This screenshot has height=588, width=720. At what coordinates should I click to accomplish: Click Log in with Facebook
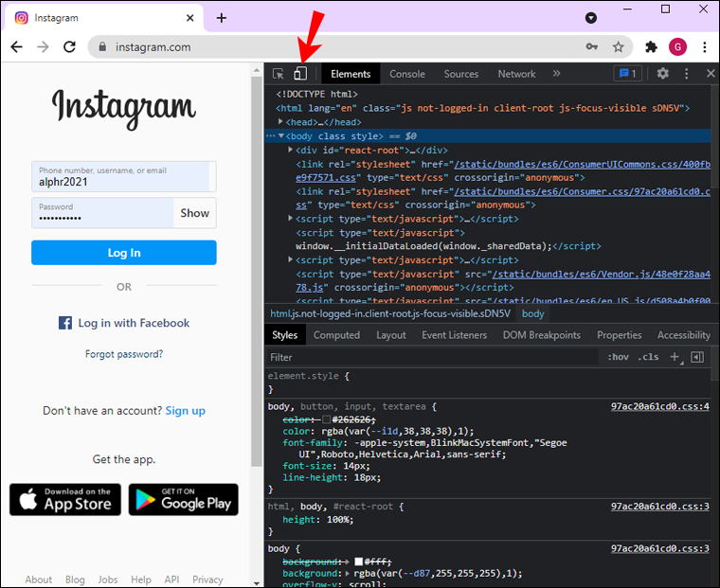(124, 323)
